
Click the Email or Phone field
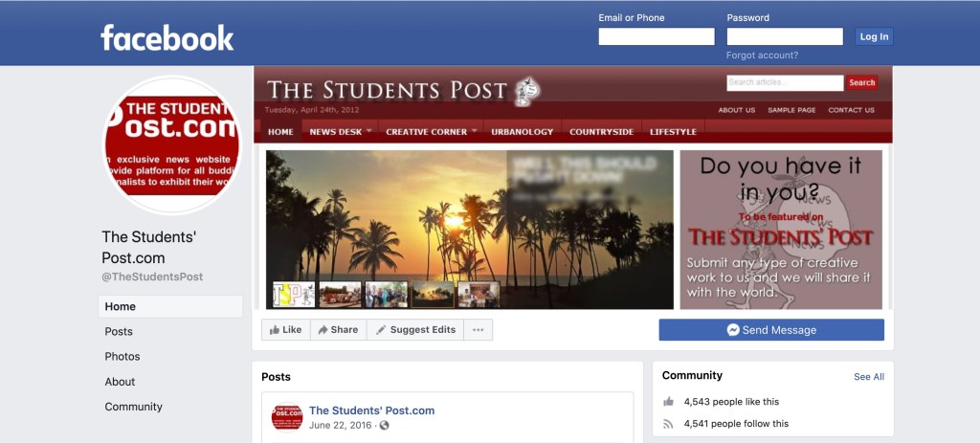coord(657,37)
